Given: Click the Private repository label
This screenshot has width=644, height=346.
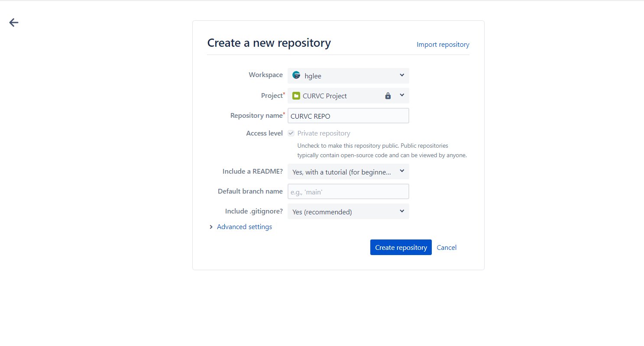Looking at the screenshot, I should (324, 133).
